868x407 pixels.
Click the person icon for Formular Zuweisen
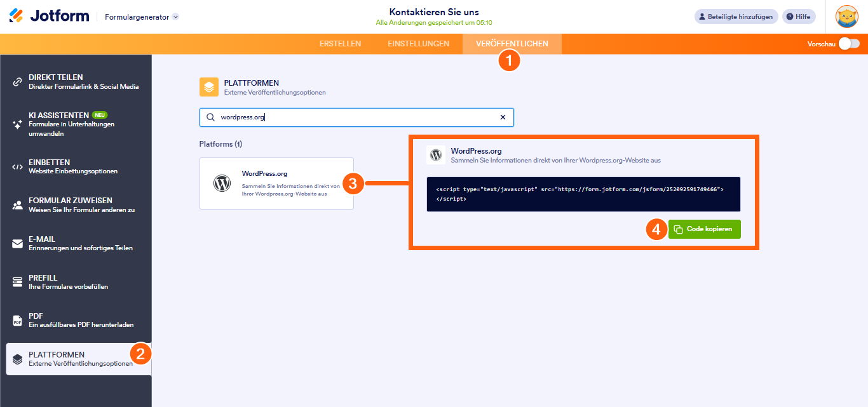pos(18,205)
